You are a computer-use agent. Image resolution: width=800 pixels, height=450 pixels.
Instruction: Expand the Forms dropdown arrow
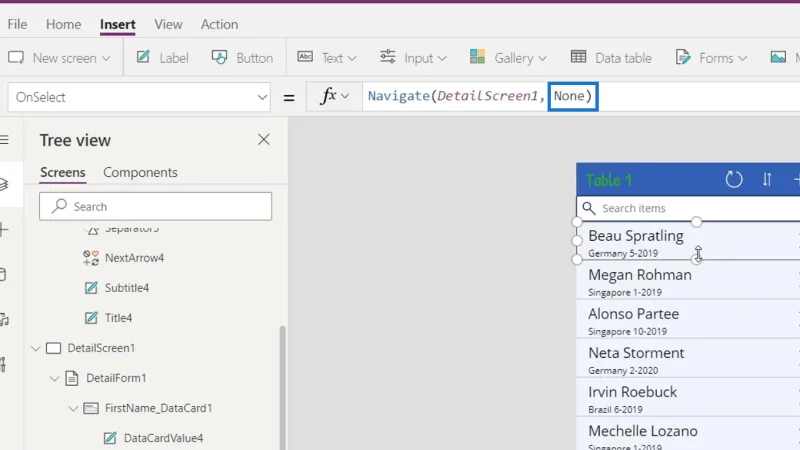tap(743, 59)
